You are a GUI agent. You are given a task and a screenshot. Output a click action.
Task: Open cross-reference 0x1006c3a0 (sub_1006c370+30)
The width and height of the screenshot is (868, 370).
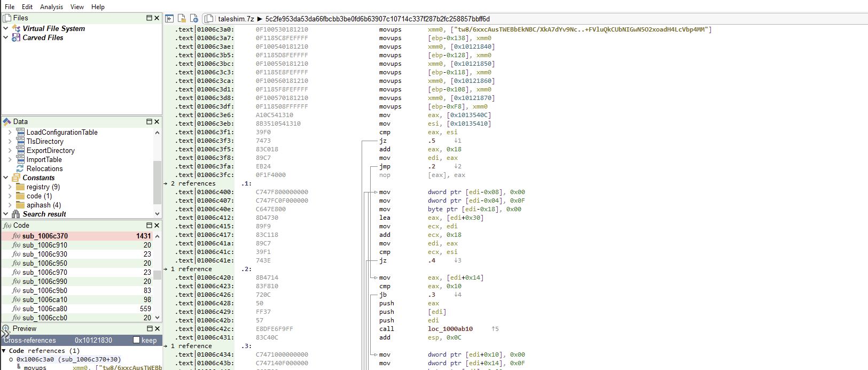coord(68,359)
